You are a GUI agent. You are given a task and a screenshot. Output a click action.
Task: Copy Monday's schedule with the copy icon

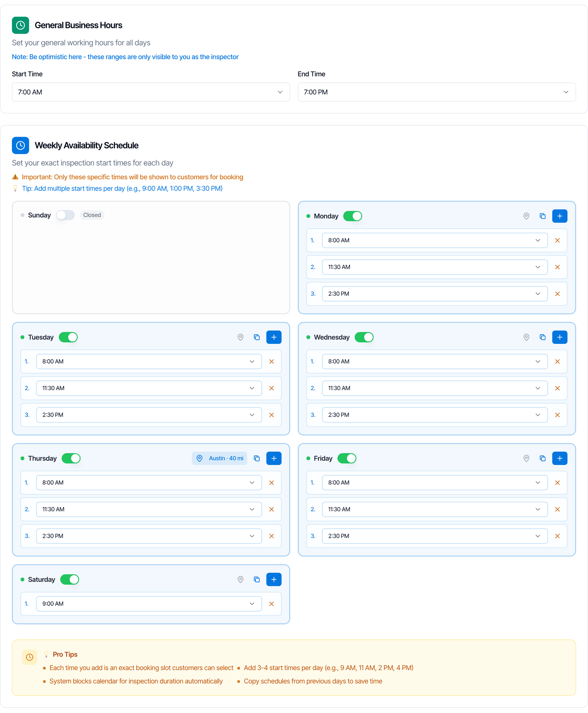pyautogui.click(x=542, y=216)
